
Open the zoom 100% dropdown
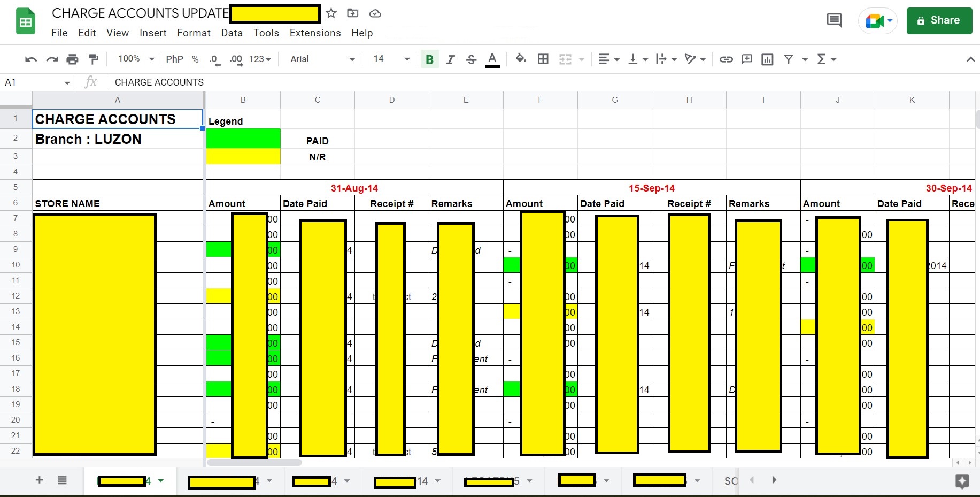[136, 59]
